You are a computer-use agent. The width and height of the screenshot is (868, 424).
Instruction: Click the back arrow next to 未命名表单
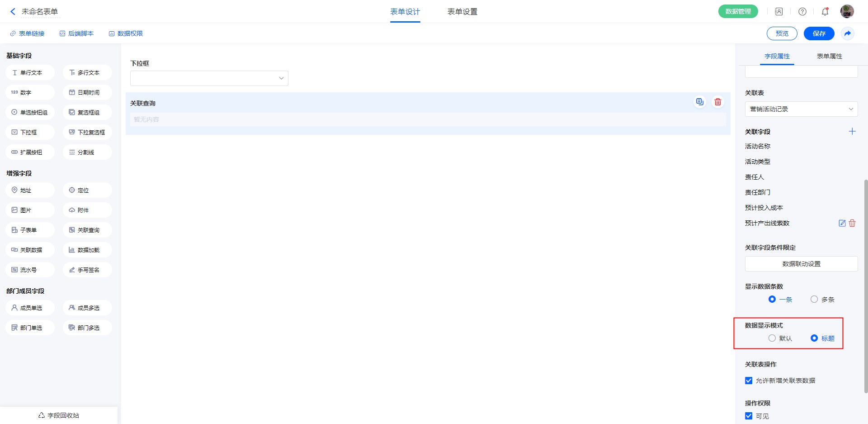13,12
